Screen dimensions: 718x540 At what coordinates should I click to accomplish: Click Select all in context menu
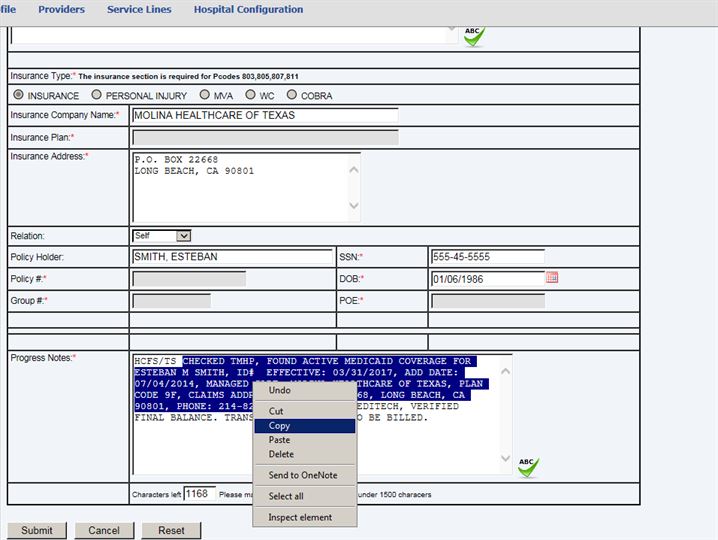pos(286,496)
